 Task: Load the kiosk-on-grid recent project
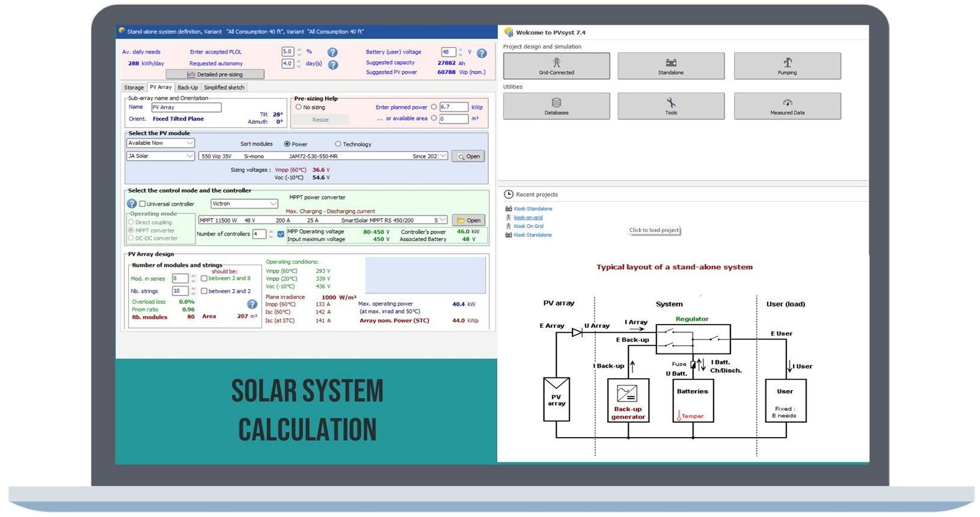(528, 218)
